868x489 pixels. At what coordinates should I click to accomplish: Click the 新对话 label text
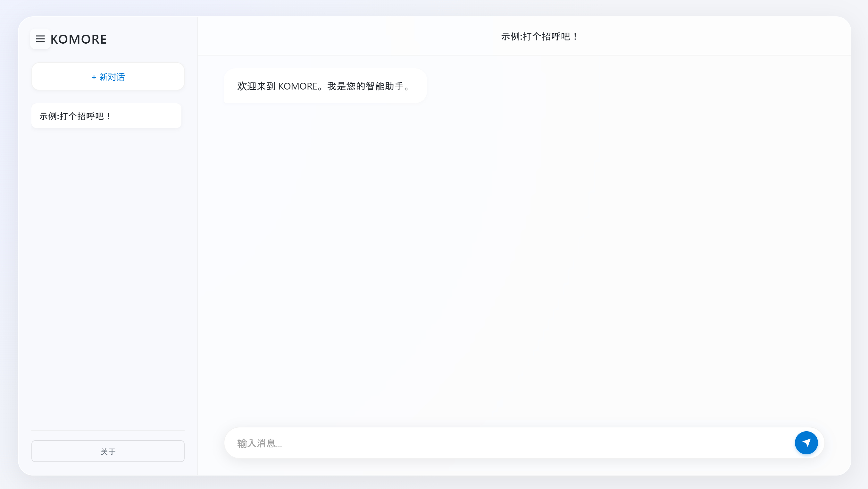click(x=112, y=77)
